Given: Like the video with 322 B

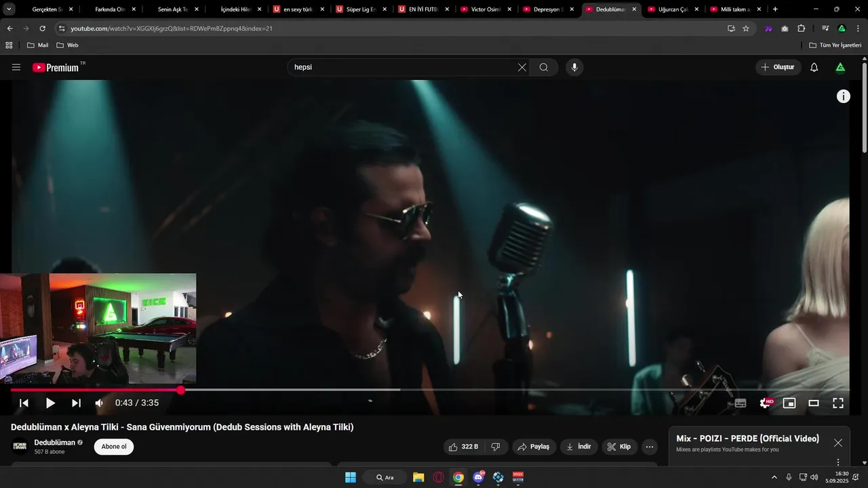Looking at the screenshot, I should (464, 447).
